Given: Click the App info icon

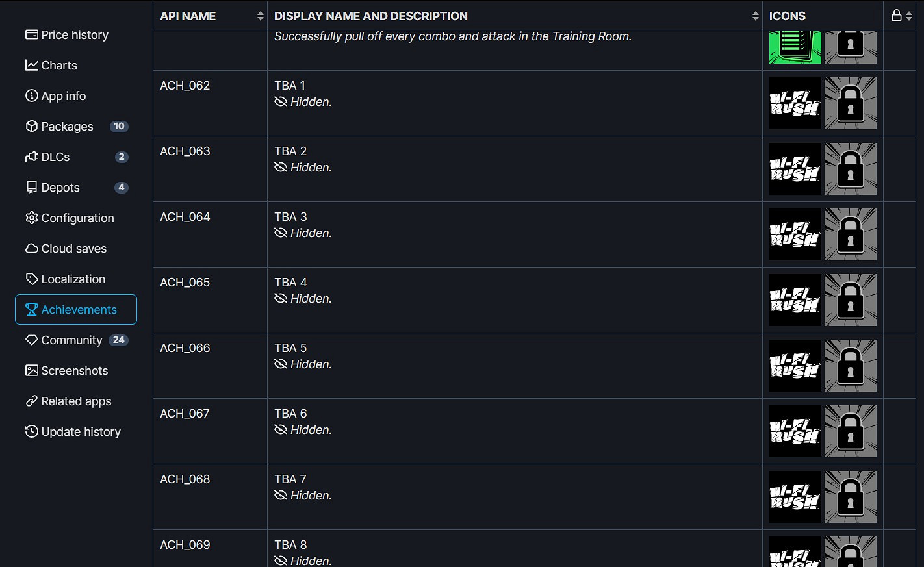Looking at the screenshot, I should [x=31, y=96].
